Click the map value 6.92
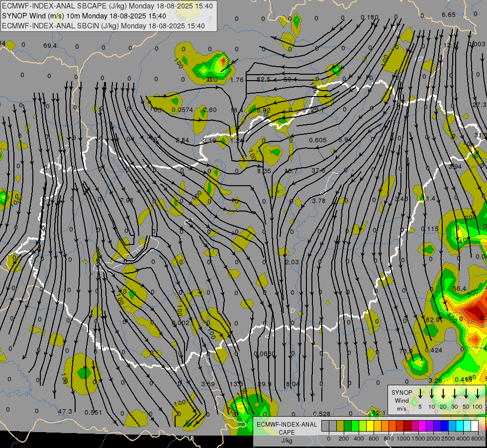Image resolution: width=487 pixels, height=448 pixels. pos(264,110)
